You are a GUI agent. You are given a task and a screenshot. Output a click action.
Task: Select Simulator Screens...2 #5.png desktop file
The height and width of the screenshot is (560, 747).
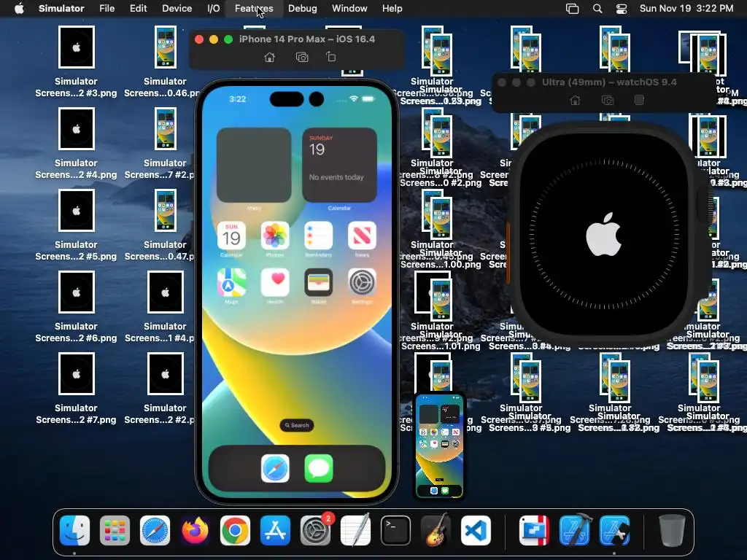(x=76, y=225)
